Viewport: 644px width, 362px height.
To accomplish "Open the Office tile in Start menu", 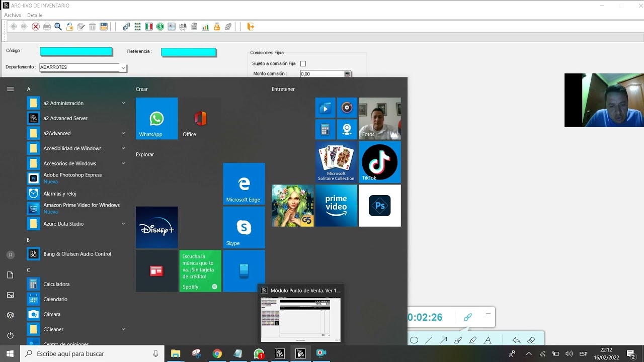I will (x=200, y=118).
